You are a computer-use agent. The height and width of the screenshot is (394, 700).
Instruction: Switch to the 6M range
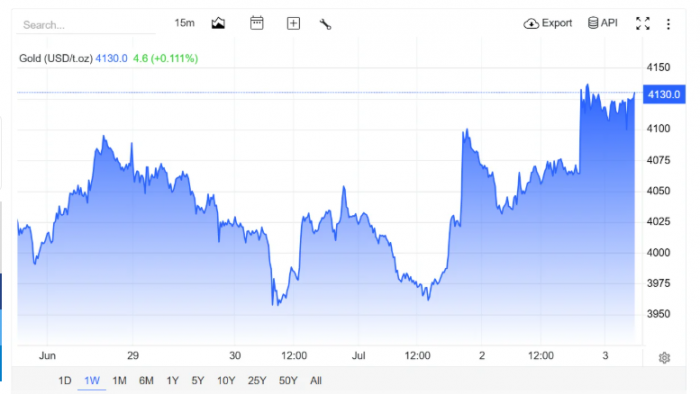click(146, 381)
